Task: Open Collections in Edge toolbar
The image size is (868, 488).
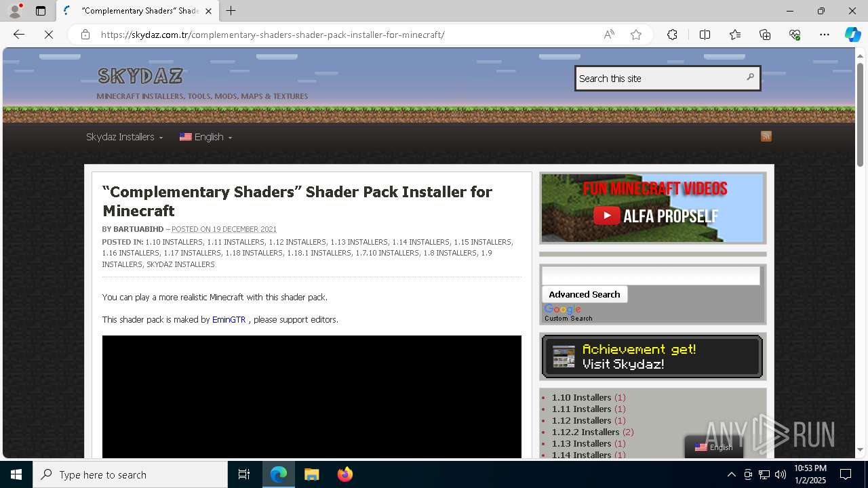Action: point(765,35)
